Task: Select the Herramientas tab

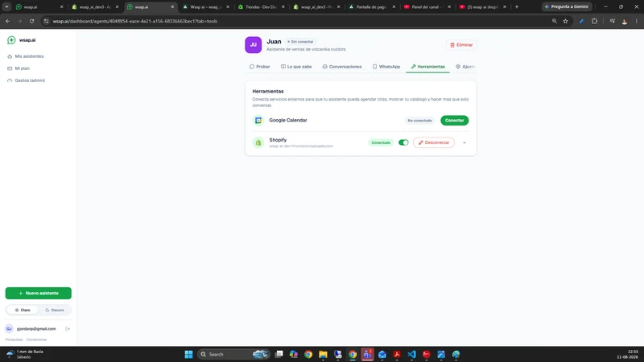Action: pos(428,67)
